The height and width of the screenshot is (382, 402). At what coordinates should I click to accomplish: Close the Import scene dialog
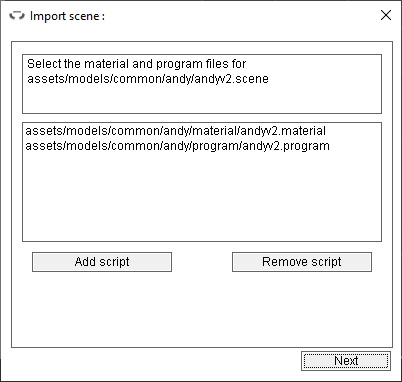(x=386, y=15)
